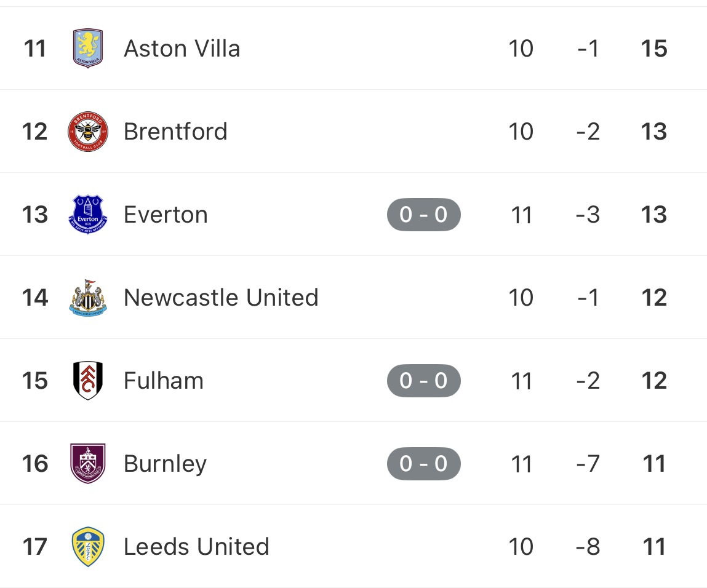The width and height of the screenshot is (707, 588).
Task: Open Fulham's live 0 - 0 score badge
Action: [423, 381]
